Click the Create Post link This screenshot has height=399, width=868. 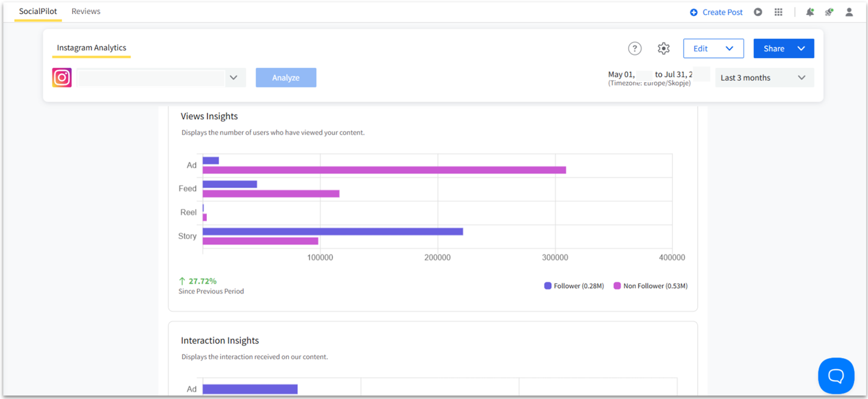pos(716,12)
